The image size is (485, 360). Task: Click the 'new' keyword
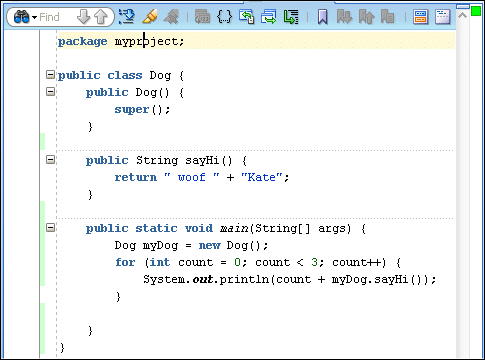pyautogui.click(x=210, y=246)
